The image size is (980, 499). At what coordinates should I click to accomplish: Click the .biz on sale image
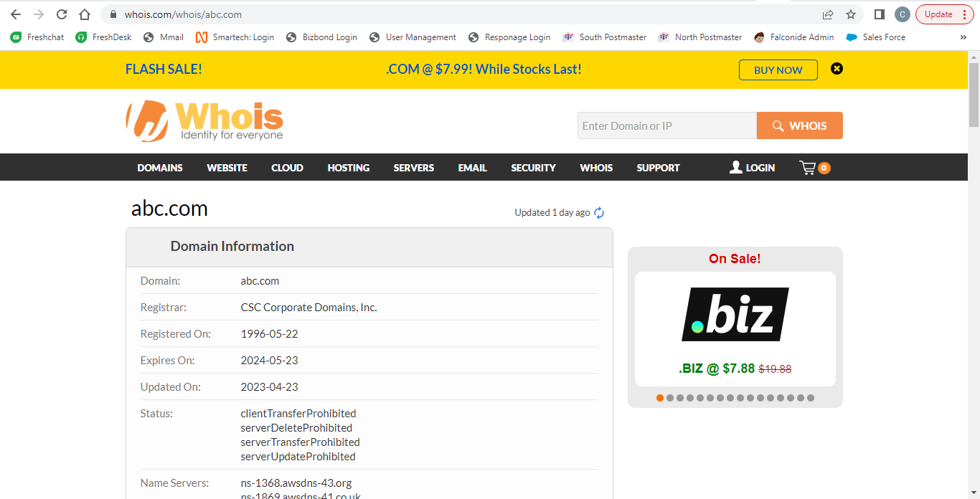coord(735,314)
